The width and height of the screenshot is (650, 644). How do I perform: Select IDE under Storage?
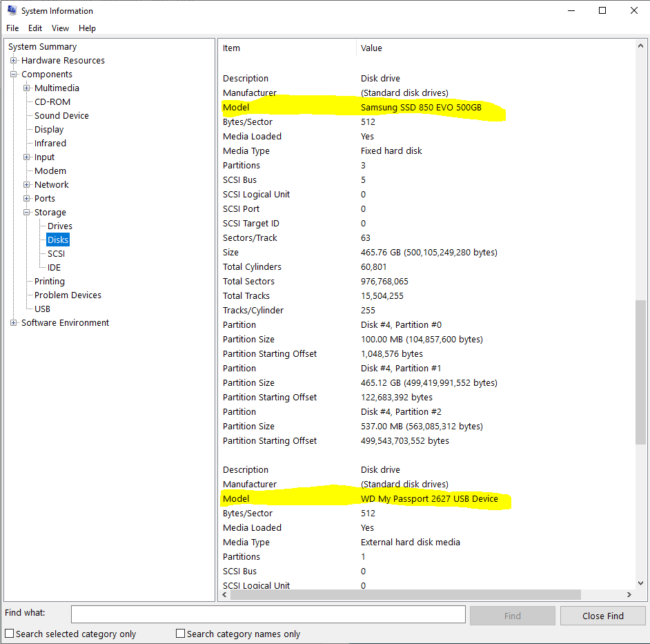coord(54,267)
